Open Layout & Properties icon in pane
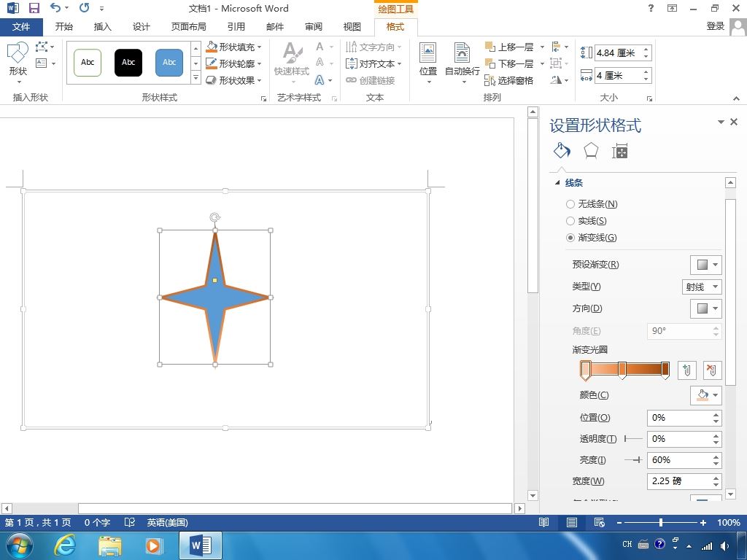The width and height of the screenshot is (747, 560). tap(619, 151)
